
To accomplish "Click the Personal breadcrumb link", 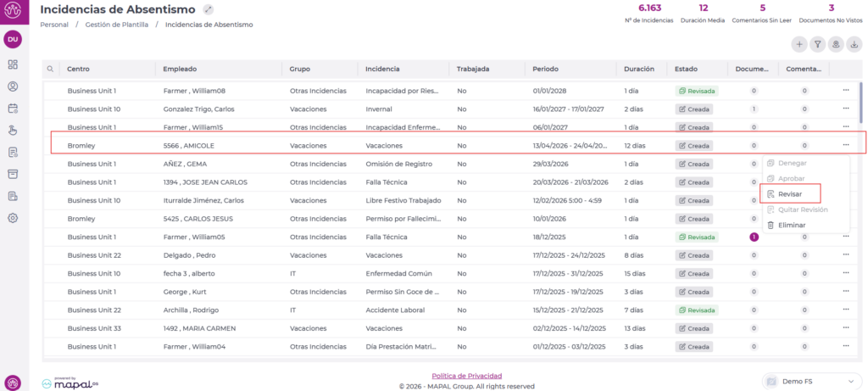I will [x=54, y=25].
